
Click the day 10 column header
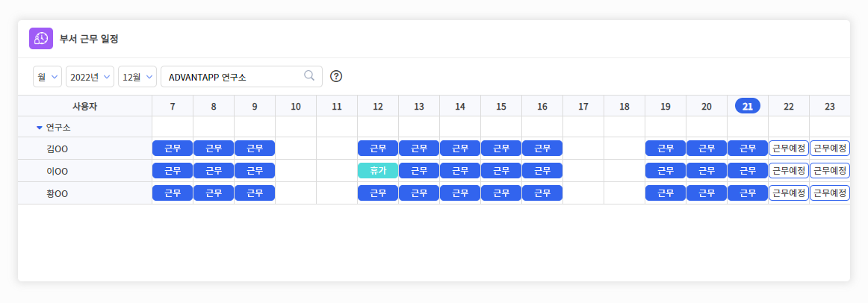296,106
